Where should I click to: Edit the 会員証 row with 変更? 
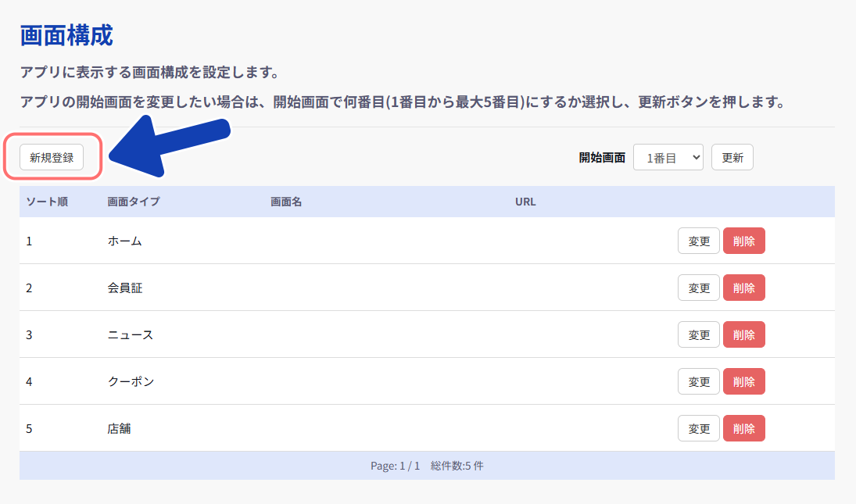tap(698, 288)
